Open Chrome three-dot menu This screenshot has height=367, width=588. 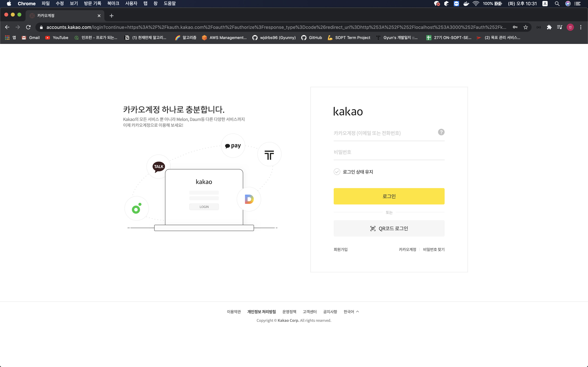581,27
